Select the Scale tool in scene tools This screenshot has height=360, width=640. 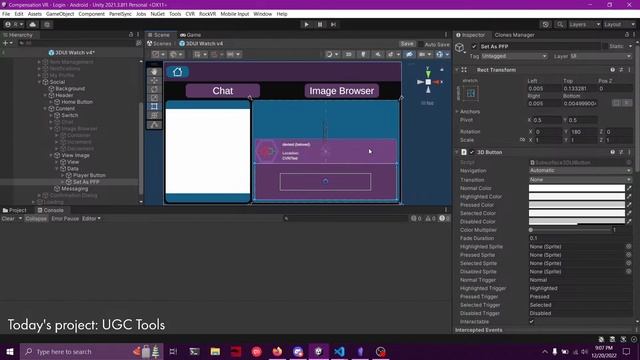pyautogui.click(x=154, y=98)
